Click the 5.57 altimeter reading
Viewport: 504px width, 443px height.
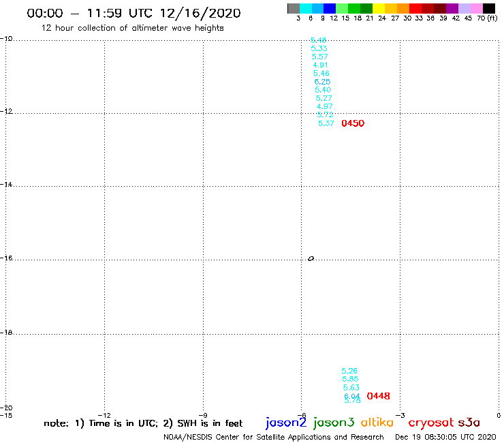click(320, 57)
